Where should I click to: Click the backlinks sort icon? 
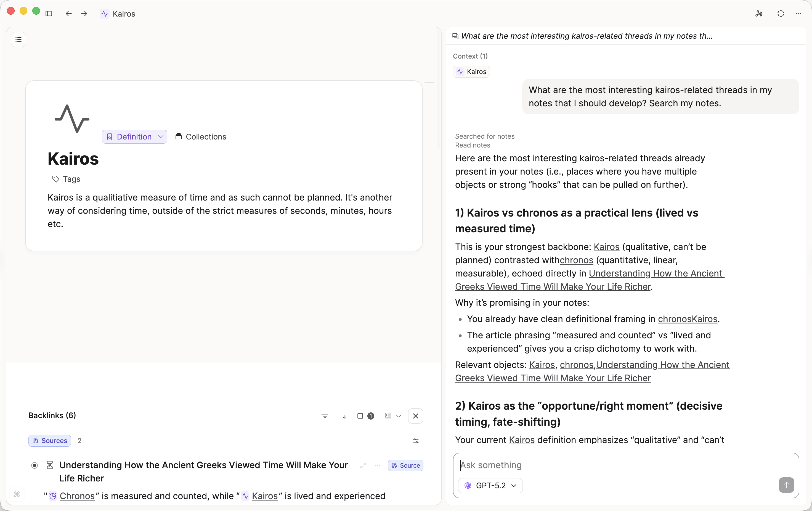(x=342, y=416)
